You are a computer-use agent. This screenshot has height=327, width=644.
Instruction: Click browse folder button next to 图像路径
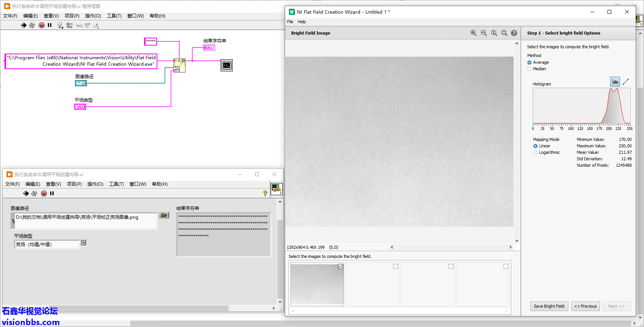164,215
